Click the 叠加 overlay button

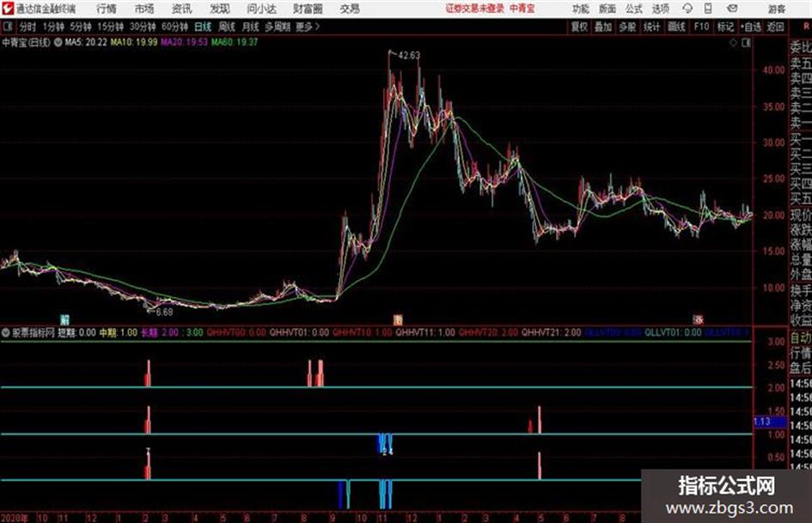pyautogui.click(x=603, y=27)
